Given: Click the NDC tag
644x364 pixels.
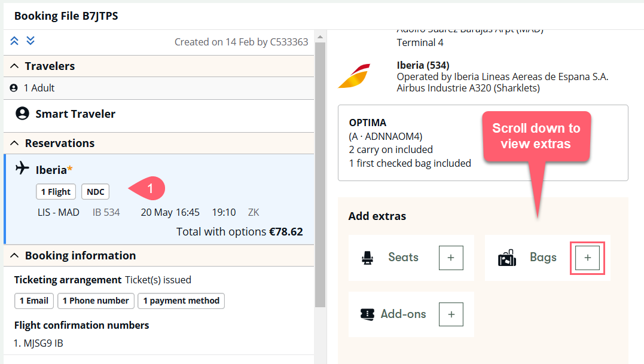Looking at the screenshot, I should click(x=95, y=192).
